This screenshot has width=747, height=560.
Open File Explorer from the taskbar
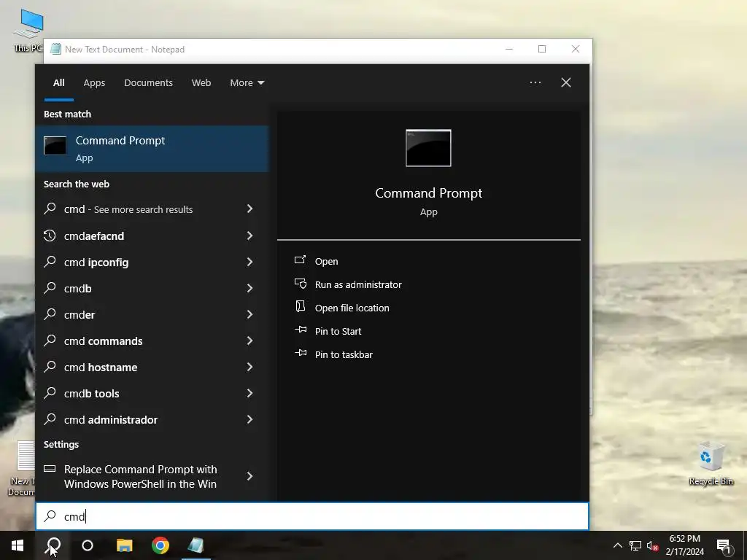click(x=124, y=545)
